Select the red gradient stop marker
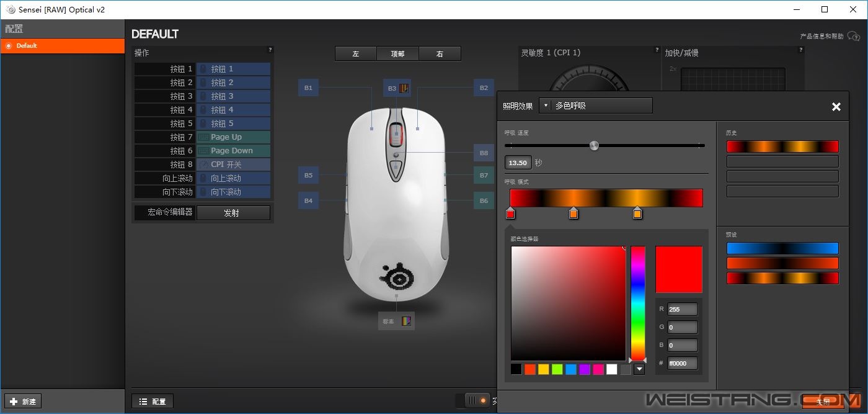The width and height of the screenshot is (868, 414). pos(510,214)
